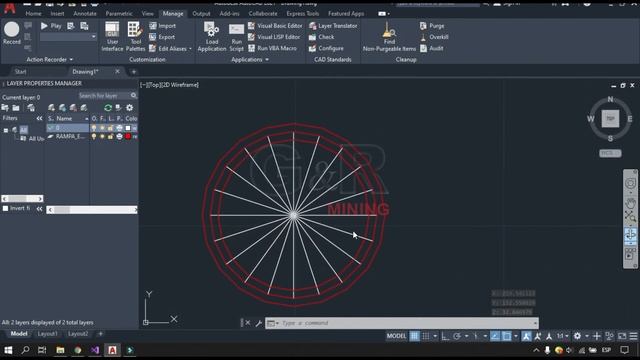Open layer manager settings gear
The width and height of the screenshot is (640, 360).
(x=129, y=108)
